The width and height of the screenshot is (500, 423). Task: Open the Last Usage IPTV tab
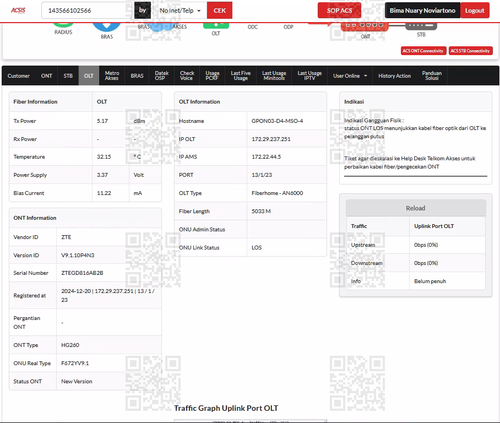(309, 76)
